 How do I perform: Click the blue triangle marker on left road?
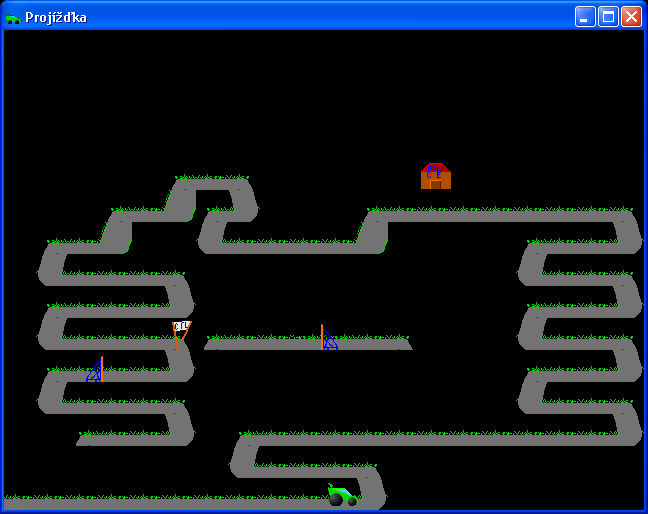[94, 372]
